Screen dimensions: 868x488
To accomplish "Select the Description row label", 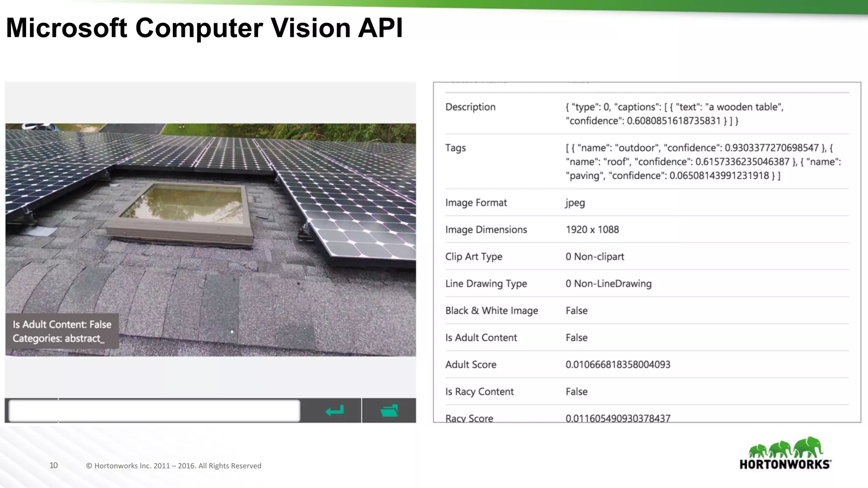I will 470,107.
